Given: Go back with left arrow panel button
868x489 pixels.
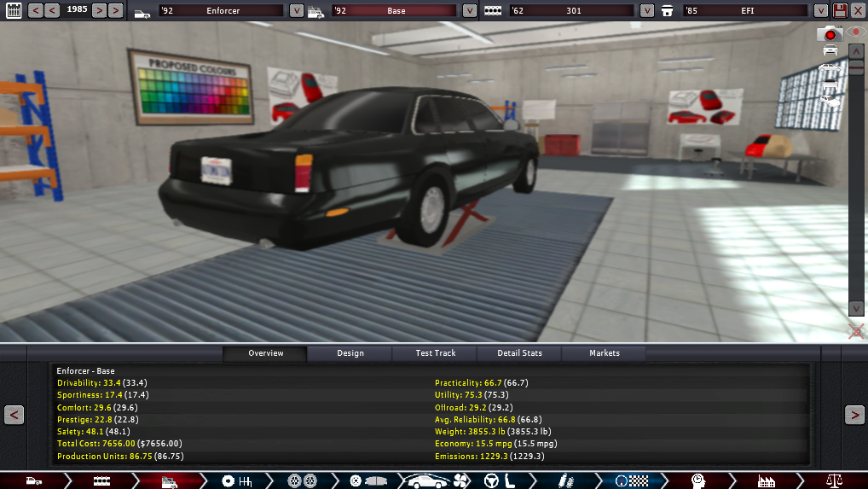Looking at the screenshot, I should click(x=14, y=415).
